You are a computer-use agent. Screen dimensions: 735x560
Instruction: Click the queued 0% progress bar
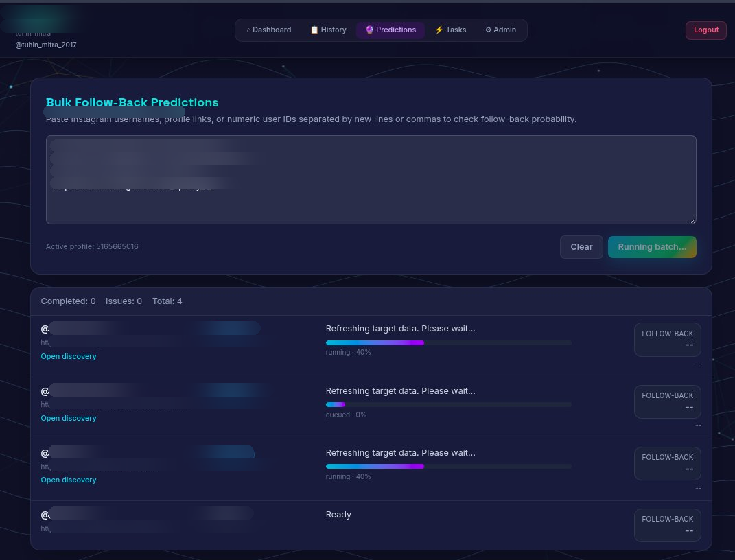click(x=448, y=404)
